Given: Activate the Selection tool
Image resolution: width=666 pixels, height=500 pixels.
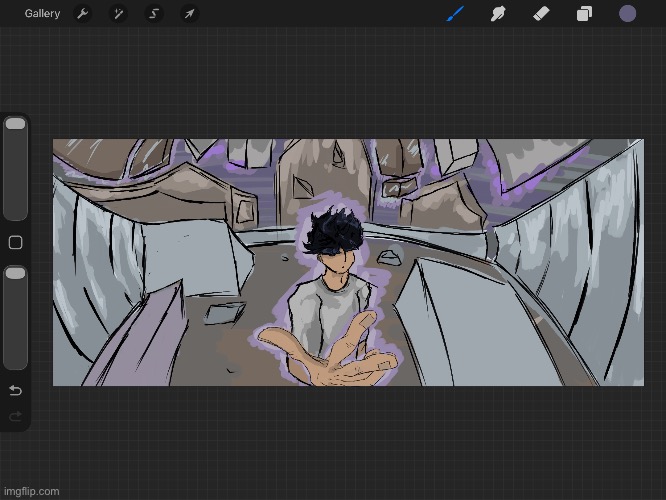Looking at the screenshot, I should tap(154, 14).
